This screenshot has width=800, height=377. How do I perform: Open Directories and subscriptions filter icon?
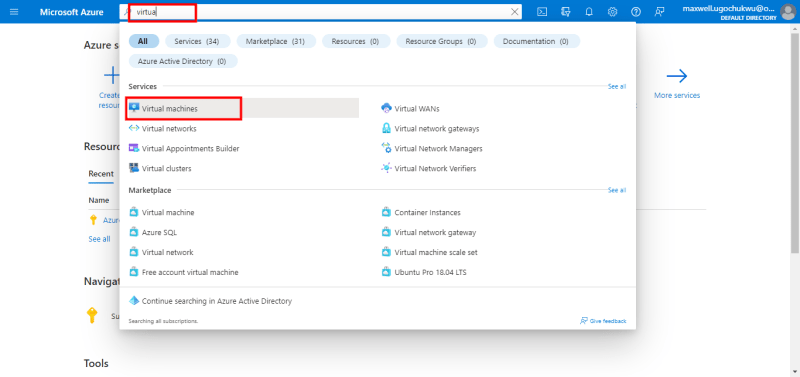(x=565, y=12)
